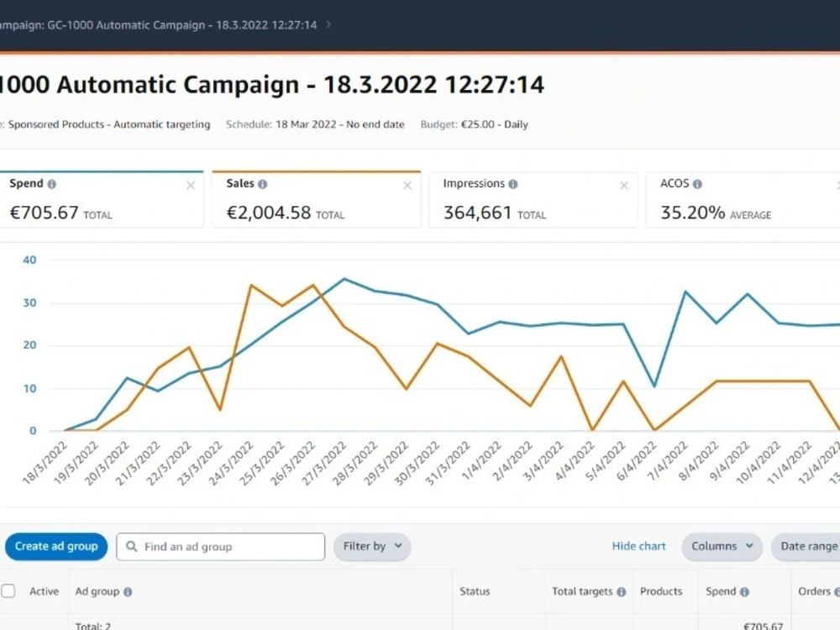Tick the select-all ad groups checkbox

point(8,591)
